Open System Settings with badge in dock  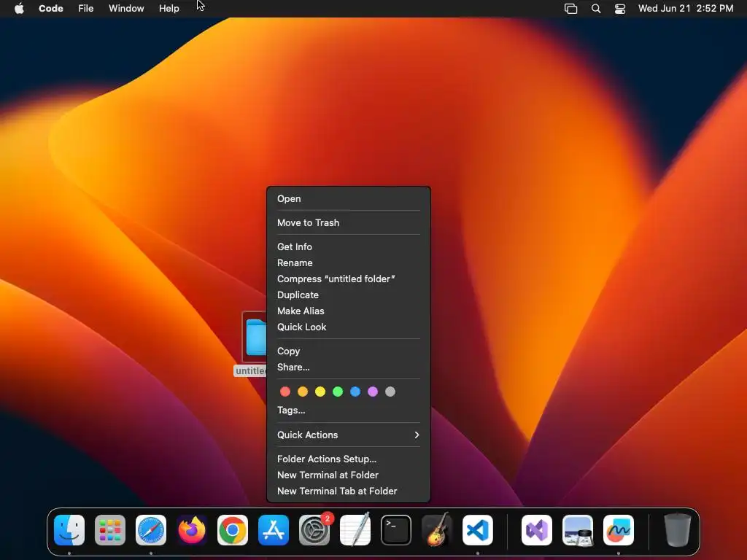(x=314, y=530)
